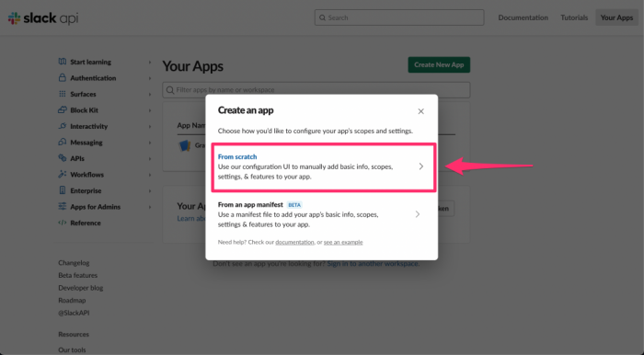Image resolution: width=644 pixels, height=355 pixels.
Task: Open the Developer blog link
Action: point(81,288)
